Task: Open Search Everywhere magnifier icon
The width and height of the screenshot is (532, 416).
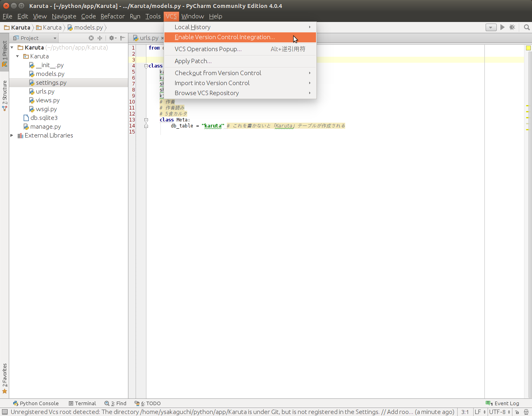Action: (527, 27)
